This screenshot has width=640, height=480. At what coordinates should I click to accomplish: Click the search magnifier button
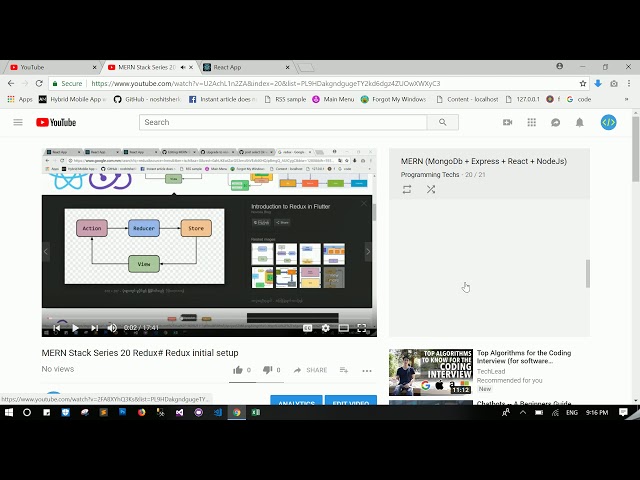442,122
